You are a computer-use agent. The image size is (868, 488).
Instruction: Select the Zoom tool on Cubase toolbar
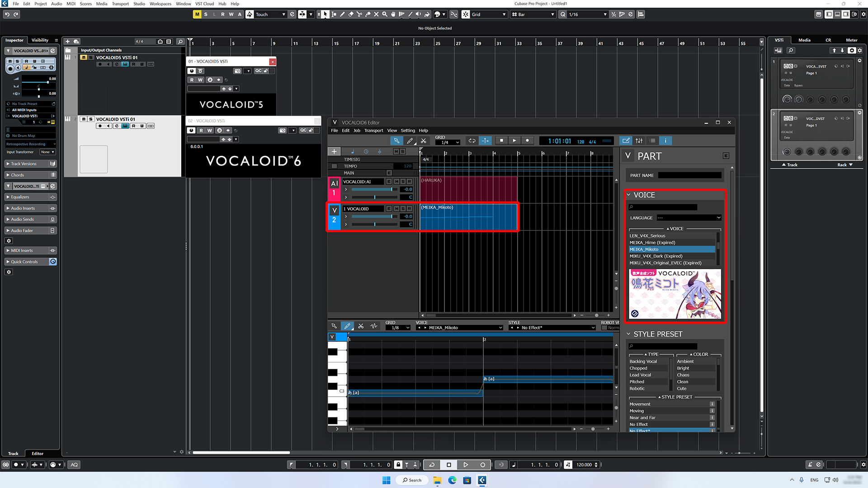385,14
